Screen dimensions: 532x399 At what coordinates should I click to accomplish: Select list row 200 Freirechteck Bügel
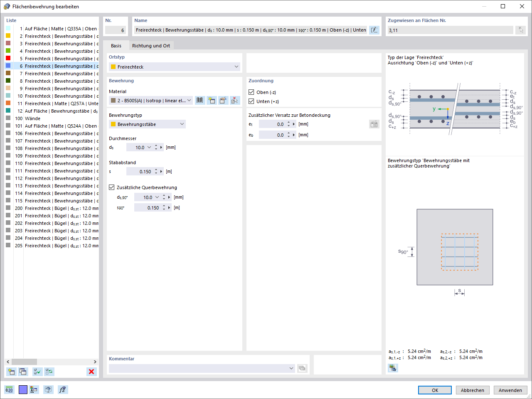(x=52, y=208)
